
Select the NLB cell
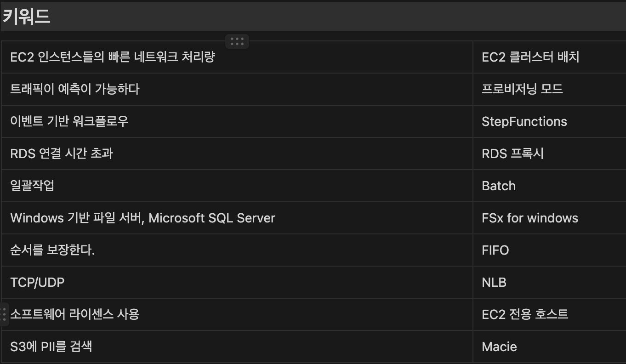(550, 282)
